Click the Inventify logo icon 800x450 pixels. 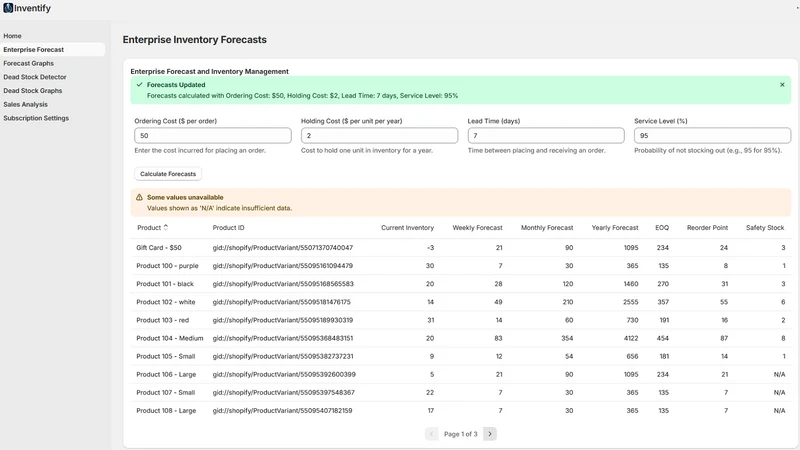(x=8, y=8)
